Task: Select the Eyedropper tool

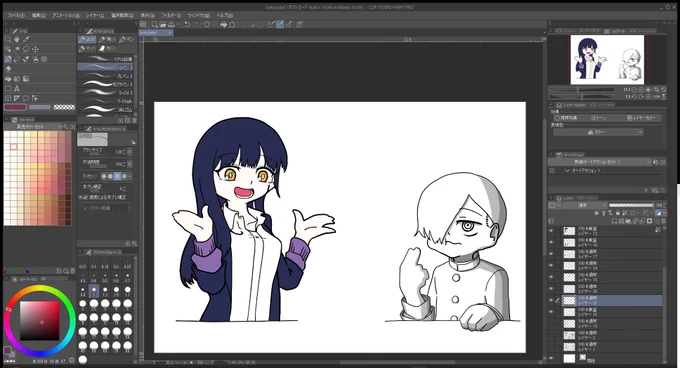Action: coord(26,39)
